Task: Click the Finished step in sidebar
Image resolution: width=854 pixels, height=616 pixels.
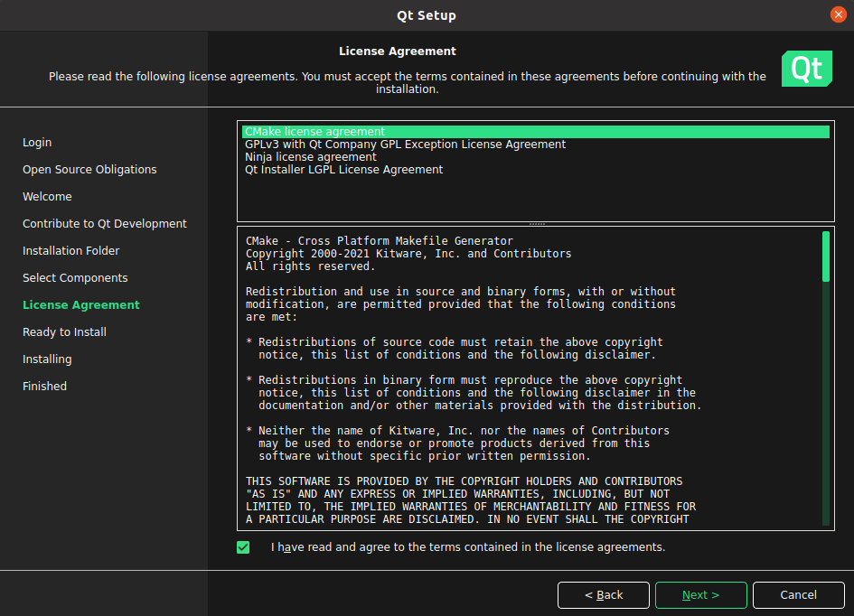Action: click(44, 387)
